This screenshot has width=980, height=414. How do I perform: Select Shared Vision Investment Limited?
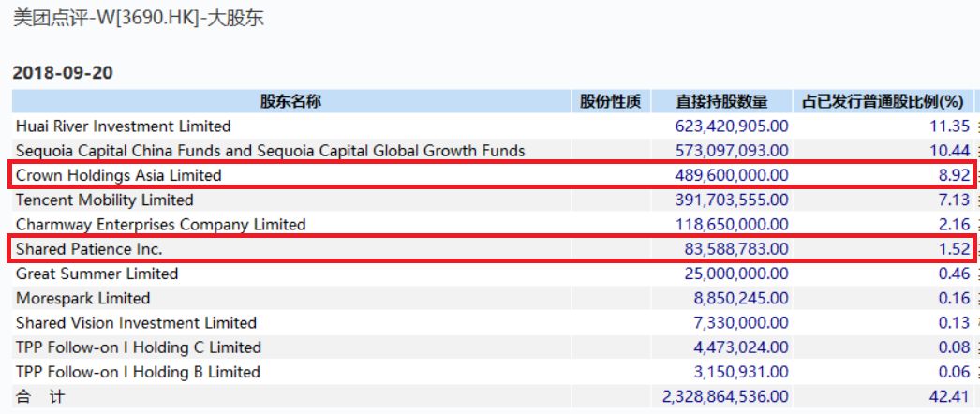pyautogui.click(x=136, y=323)
